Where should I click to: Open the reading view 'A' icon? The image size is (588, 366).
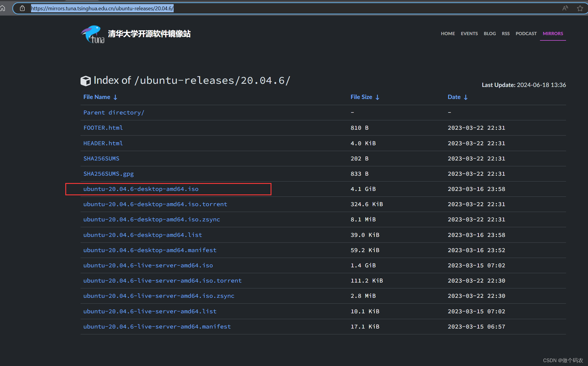coord(565,8)
